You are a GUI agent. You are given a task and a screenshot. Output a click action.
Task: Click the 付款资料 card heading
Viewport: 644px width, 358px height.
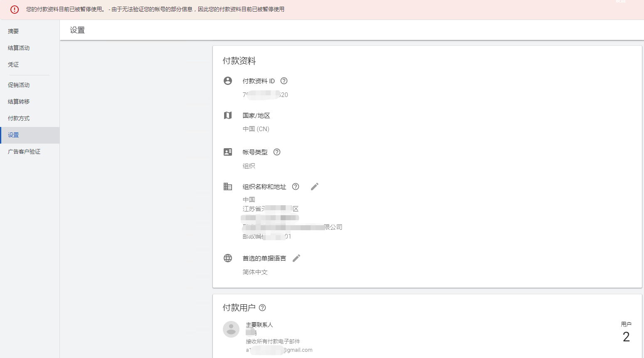point(239,61)
